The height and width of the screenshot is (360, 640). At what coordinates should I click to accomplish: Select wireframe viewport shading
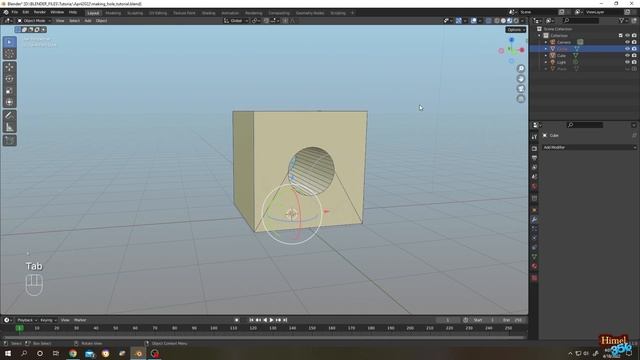497,21
